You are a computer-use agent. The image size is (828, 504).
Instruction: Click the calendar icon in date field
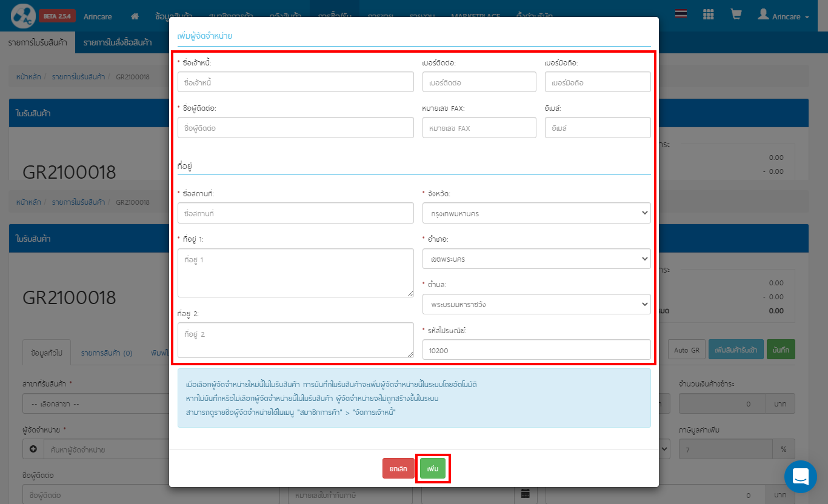click(x=525, y=494)
